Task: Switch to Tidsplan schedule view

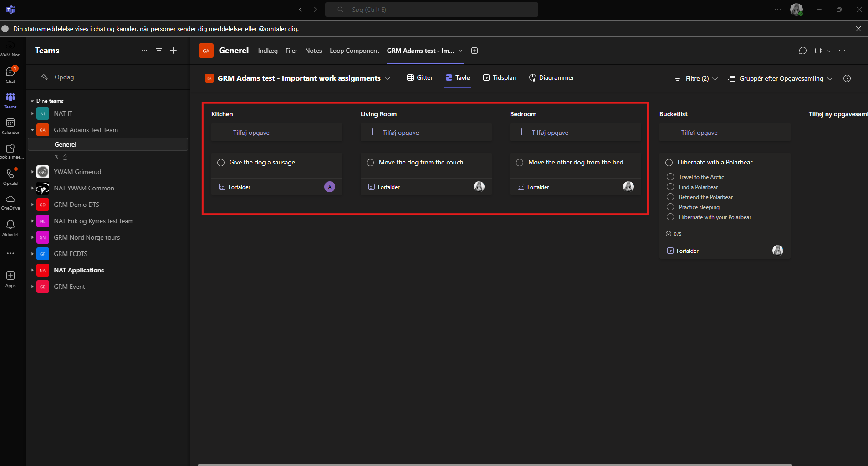Action: pos(500,77)
